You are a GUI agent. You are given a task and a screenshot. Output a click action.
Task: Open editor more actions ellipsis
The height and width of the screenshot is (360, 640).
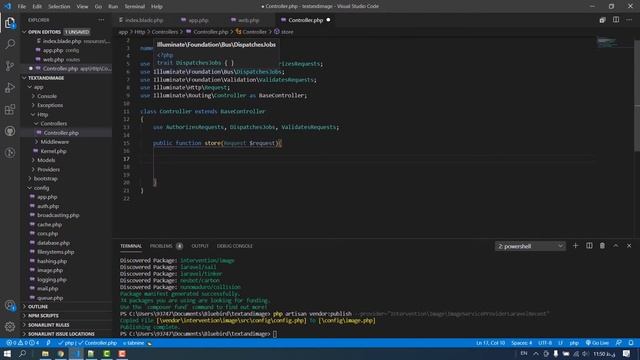629,20
